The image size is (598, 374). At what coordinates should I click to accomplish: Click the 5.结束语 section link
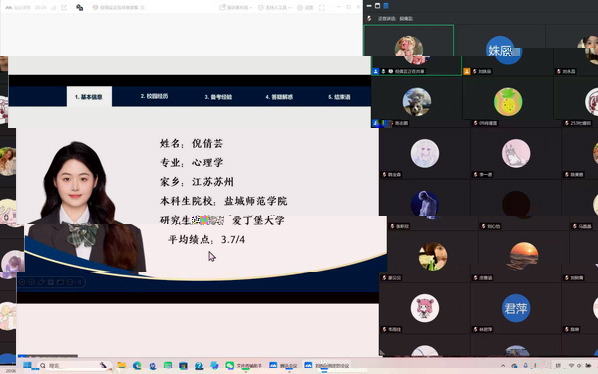[339, 97]
